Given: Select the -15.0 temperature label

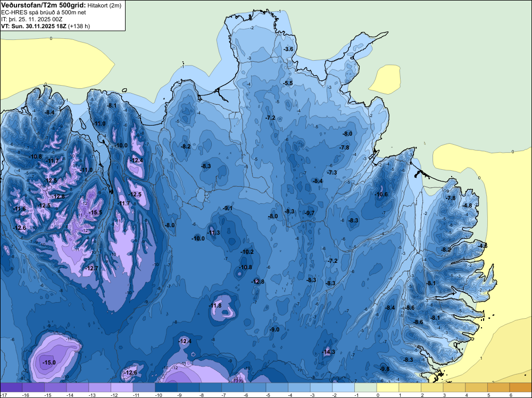Looking at the screenshot, I should (49, 362).
